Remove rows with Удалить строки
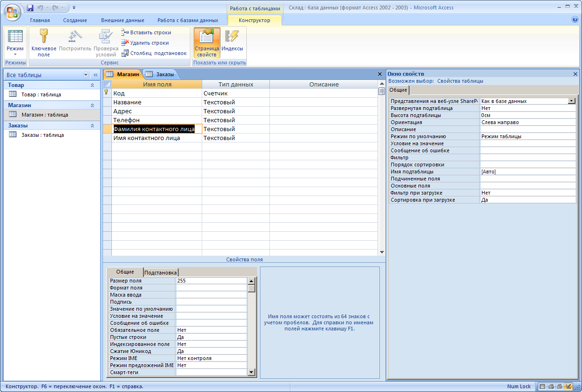582x392 pixels. 145,43
